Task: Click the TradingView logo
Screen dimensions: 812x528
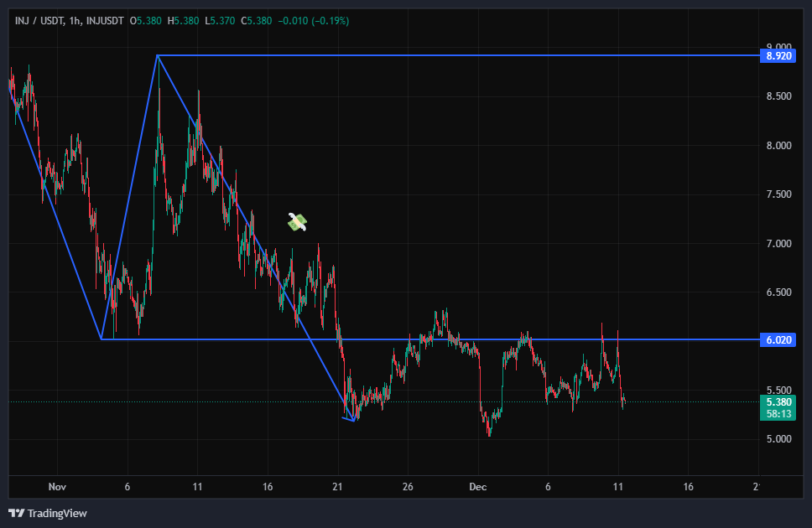Action: pos(48,513)
